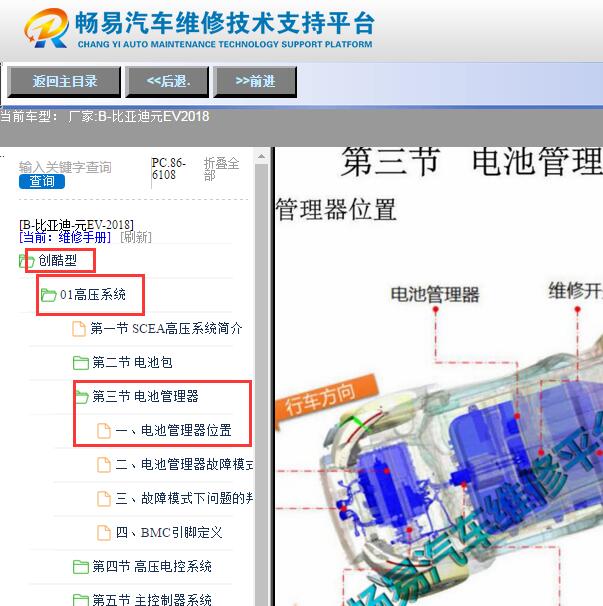Open 二、电池管理器故障模式 entry
The height and width of the screenshot is (606, 603).
coord(184,464)
